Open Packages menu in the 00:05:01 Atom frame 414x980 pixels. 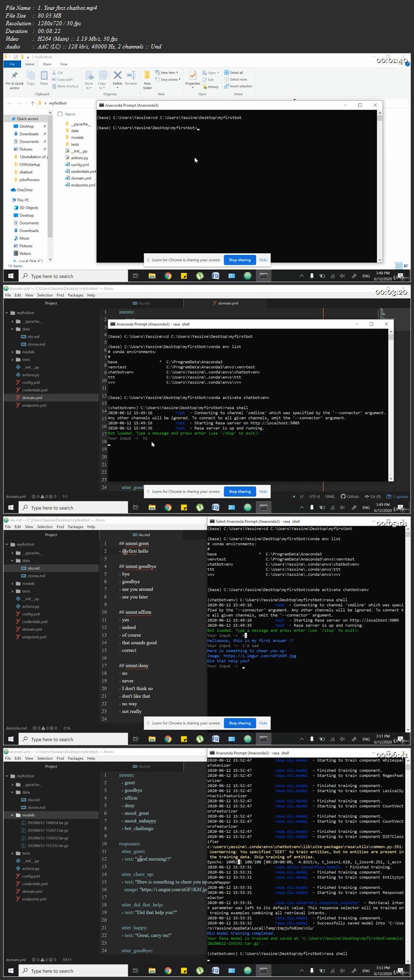coord(75,527)
